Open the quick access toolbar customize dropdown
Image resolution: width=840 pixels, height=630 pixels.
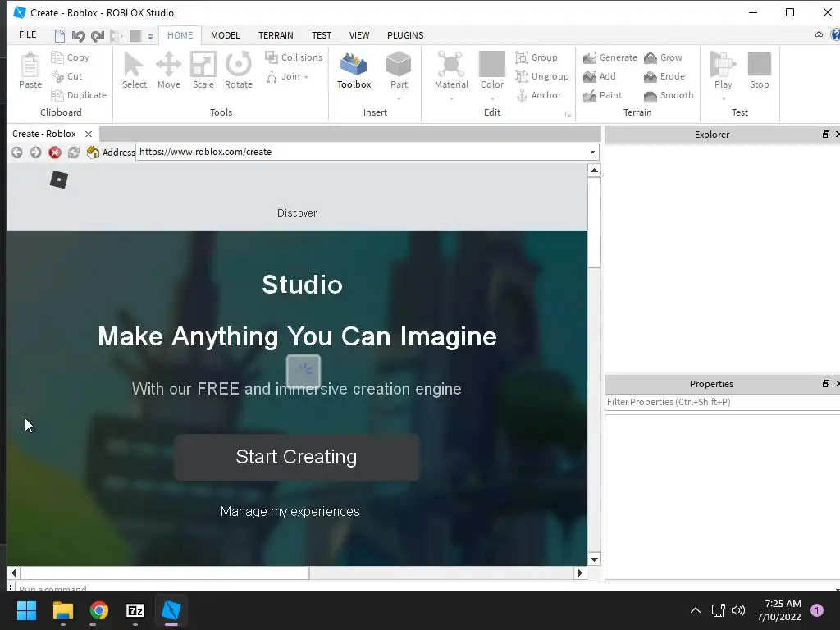coord(151,36)
